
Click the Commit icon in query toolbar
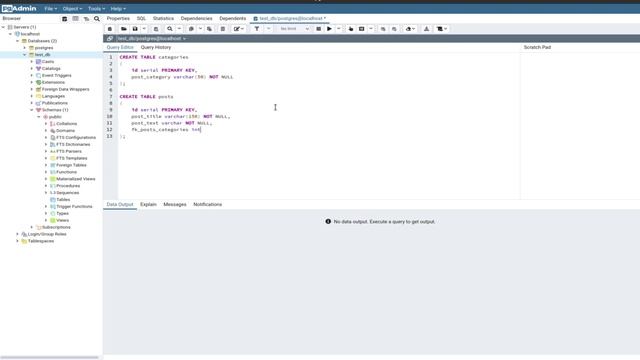coord(383,29)
